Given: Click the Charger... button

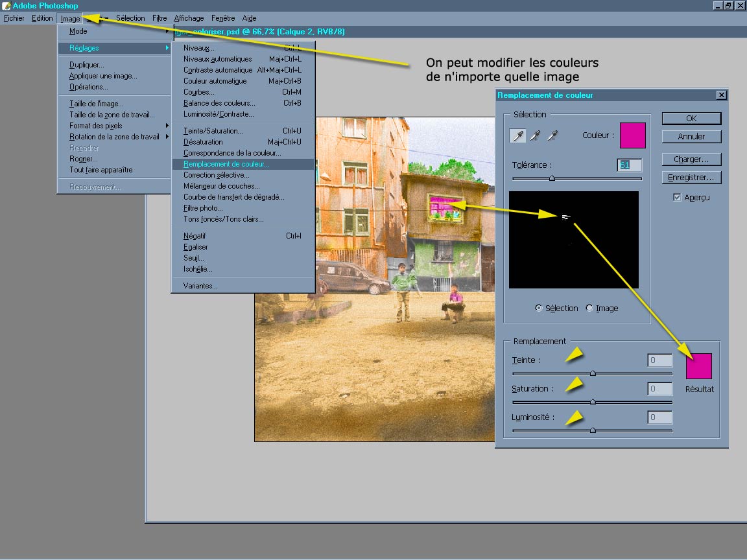Looking at the screenshot, I should point(691,159).
